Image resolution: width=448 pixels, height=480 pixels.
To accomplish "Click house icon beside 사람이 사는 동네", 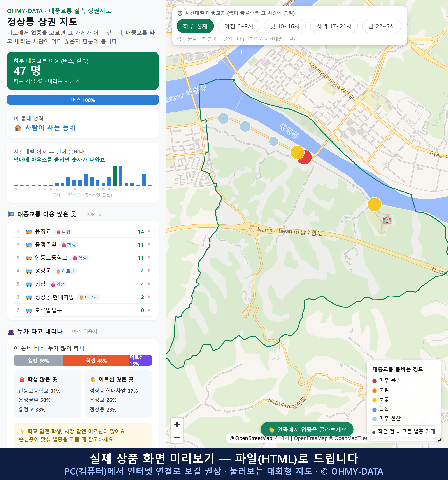I will [18, 128].
